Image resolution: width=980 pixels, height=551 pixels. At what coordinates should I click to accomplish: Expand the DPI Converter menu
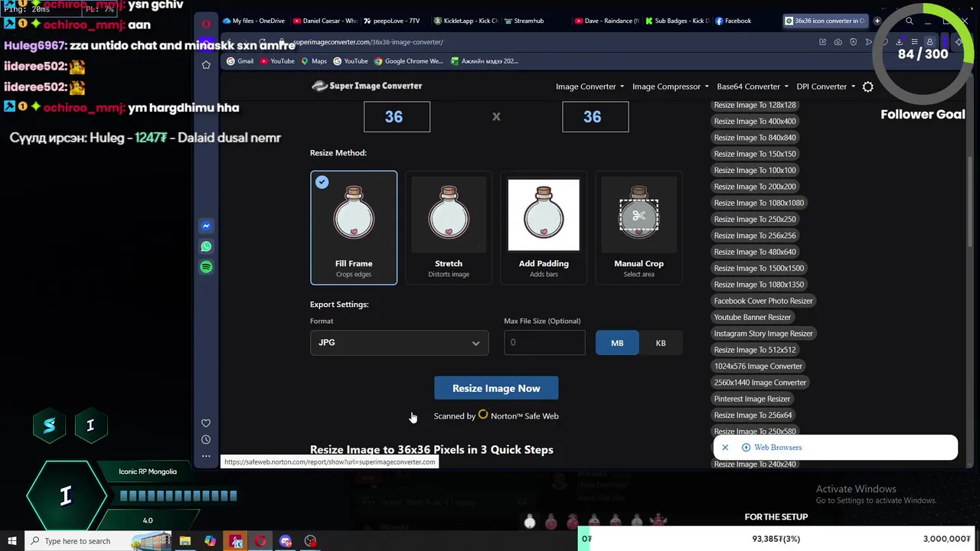(x=825, y=86)
